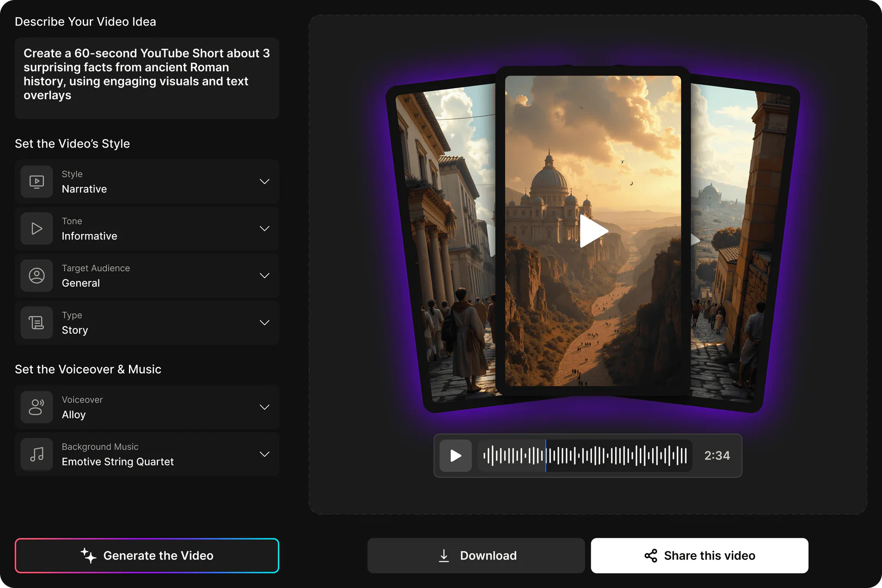Play the generated video preview
This screenshot has width=882, height=588.
[593, 231]
